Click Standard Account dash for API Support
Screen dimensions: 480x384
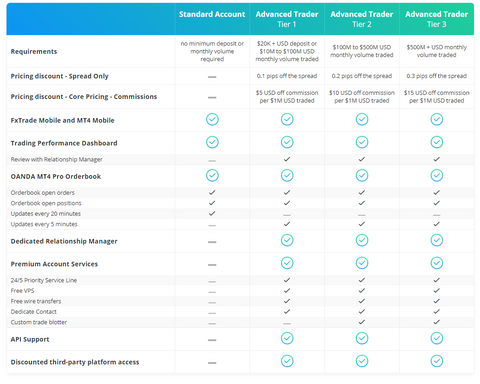(212, 340)
